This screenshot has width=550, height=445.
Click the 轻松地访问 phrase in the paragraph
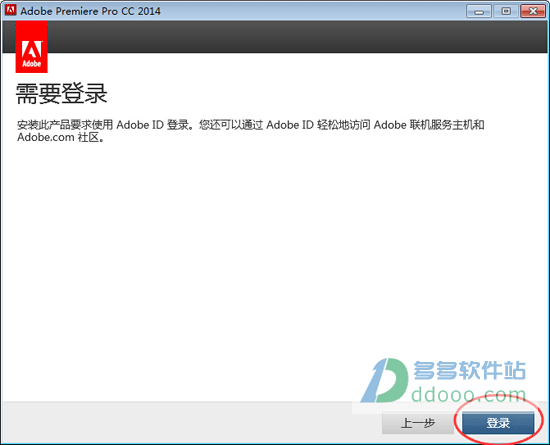pyautogui.click(x=344, y=125)
